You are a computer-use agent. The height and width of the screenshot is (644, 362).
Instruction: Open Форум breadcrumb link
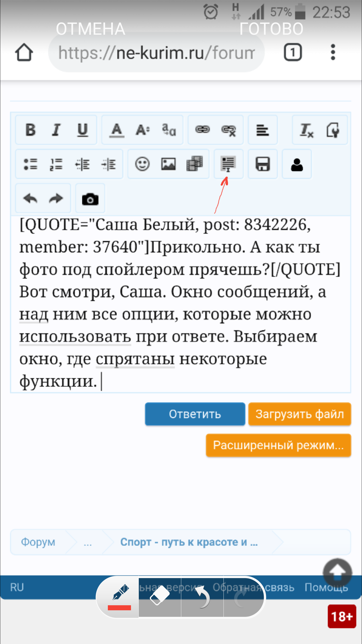point(38,542)
